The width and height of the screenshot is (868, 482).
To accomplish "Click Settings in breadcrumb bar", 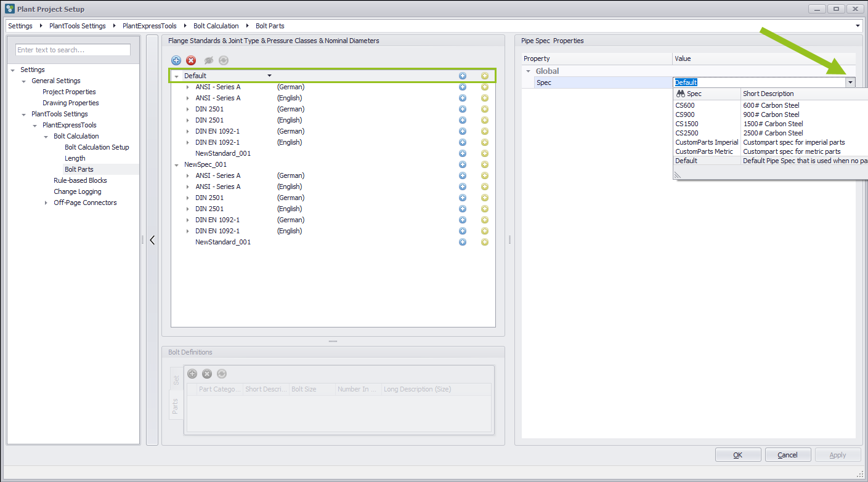I will (20, 26).
